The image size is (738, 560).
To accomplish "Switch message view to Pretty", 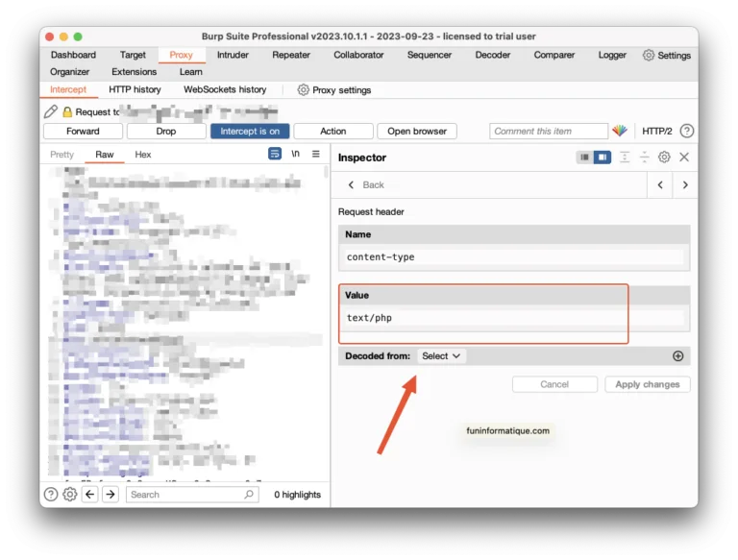I will pos(62,155).
